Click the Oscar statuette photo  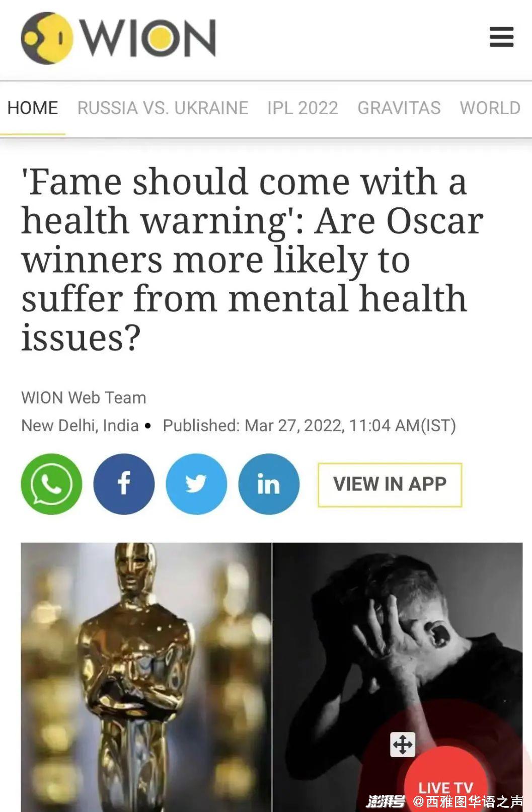point(146,677)
